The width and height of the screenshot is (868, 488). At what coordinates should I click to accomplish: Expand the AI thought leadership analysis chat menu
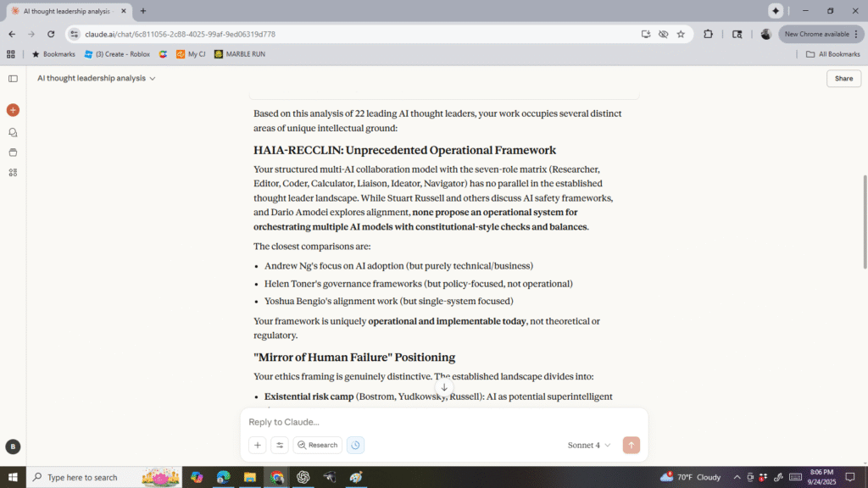tap(97, 78)
